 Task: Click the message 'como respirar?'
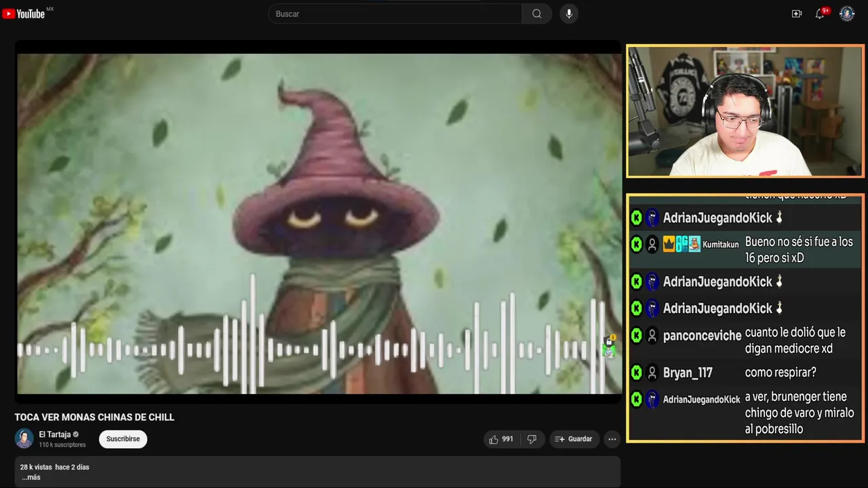pos(781,373)
